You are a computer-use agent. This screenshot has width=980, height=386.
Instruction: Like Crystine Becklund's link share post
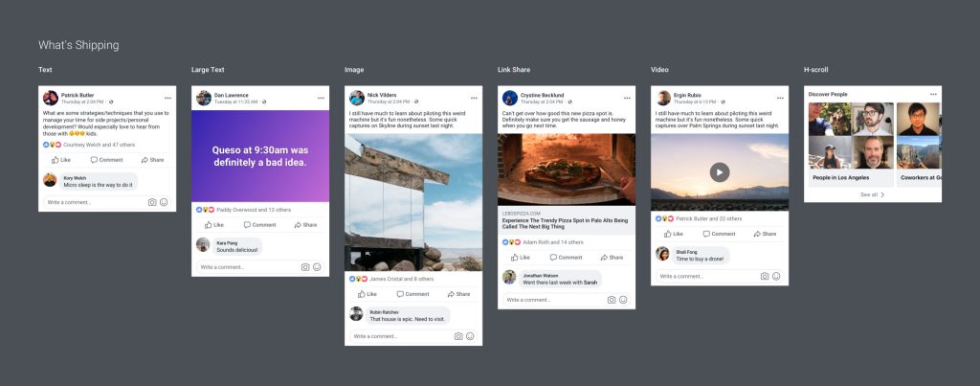pyautogui.click(x=520, y=257)
